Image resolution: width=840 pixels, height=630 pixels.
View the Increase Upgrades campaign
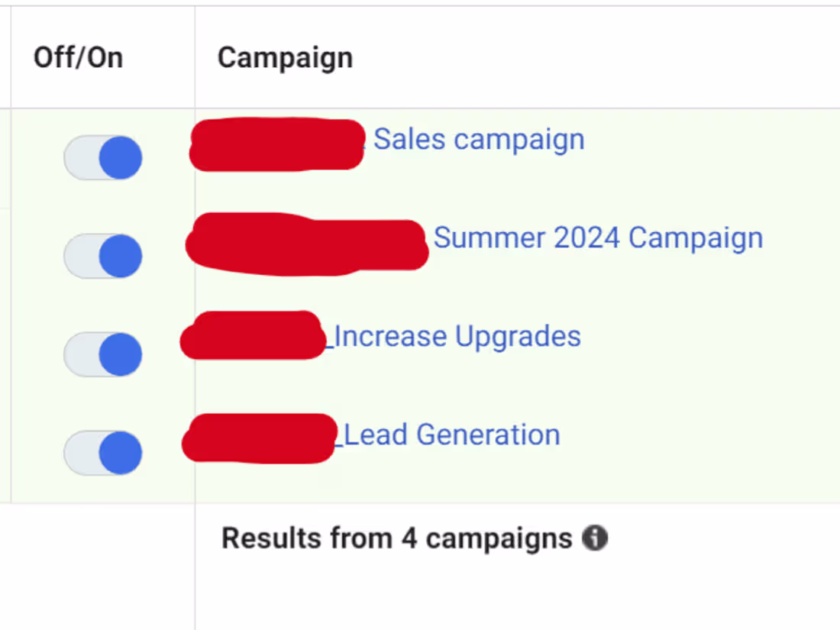tap(457, 336)
